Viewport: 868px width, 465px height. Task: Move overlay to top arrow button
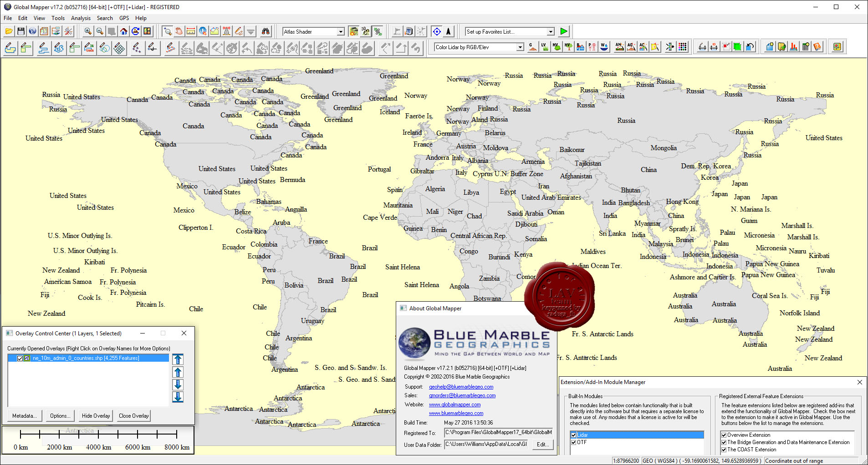pos(178,359)
